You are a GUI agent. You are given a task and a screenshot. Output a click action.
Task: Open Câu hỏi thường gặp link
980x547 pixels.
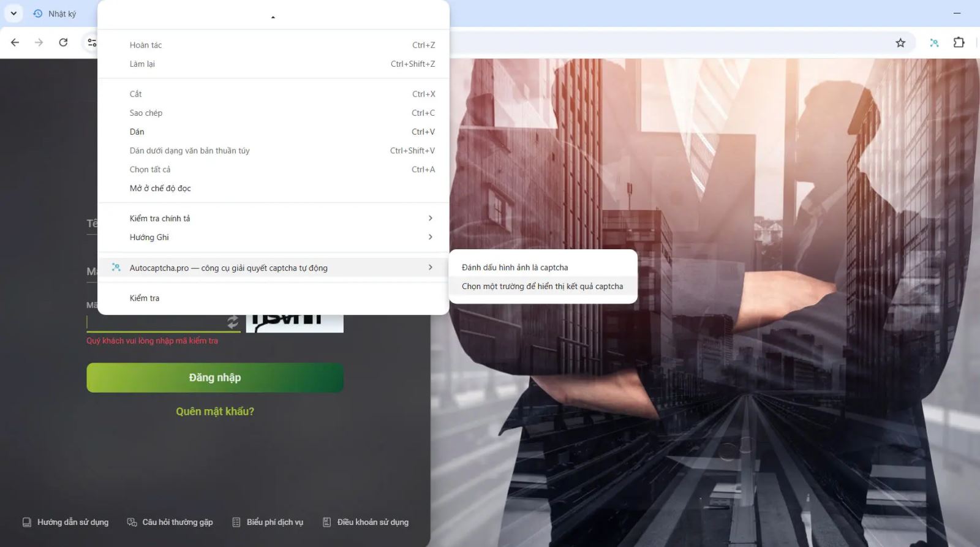177,522
